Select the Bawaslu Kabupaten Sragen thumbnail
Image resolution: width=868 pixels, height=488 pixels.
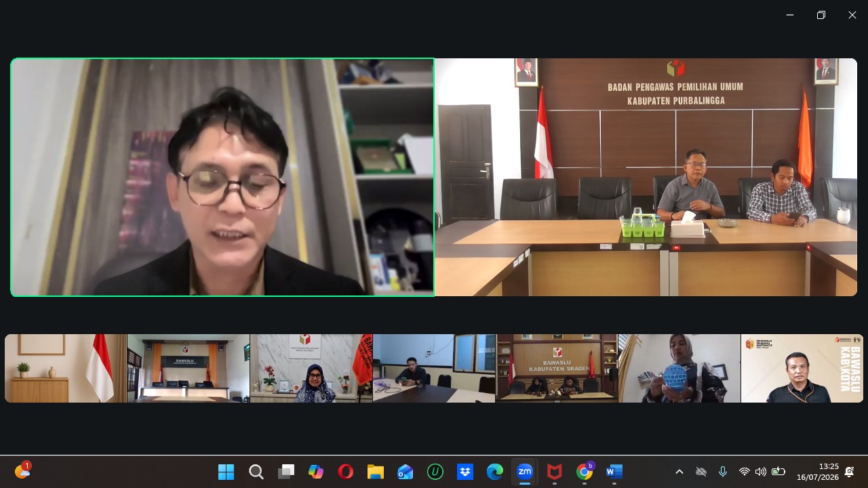click(557, 368)
